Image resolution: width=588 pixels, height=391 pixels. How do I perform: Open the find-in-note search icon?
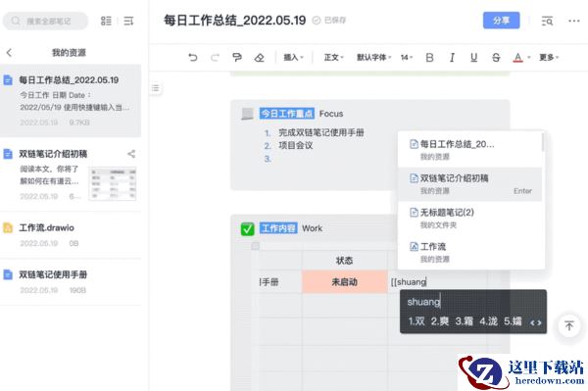[x=547, y=21]
